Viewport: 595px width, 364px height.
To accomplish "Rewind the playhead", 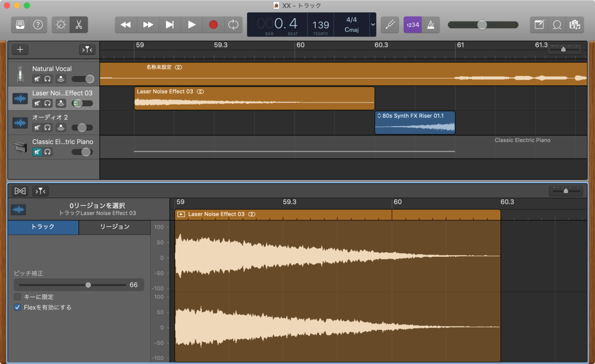I will pyautogui.click(x=126, y=25).
